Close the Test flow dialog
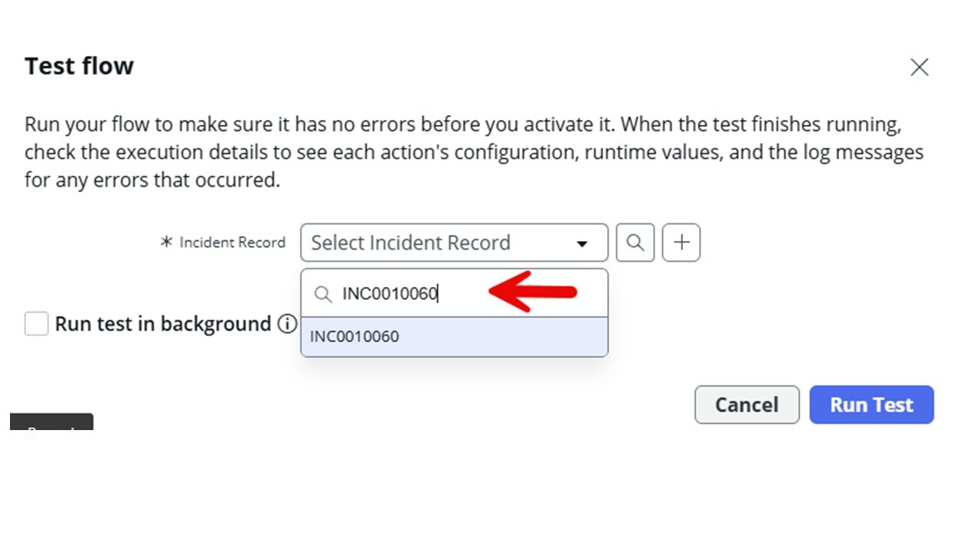 (x=919, y=67)
